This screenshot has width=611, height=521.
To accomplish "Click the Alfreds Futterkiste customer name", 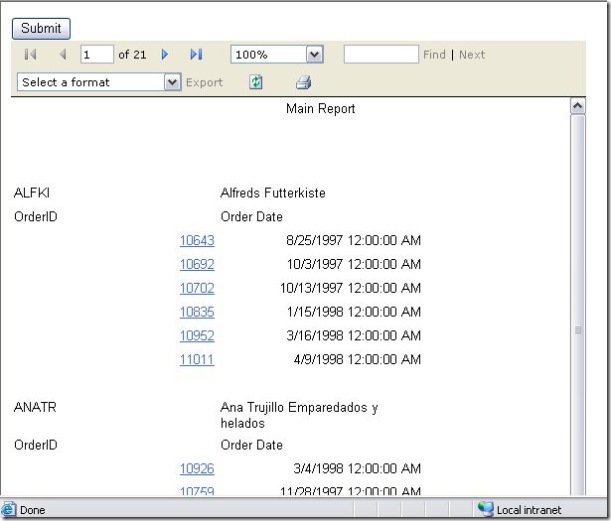I will pyautogui.click(x=273, y=193).
